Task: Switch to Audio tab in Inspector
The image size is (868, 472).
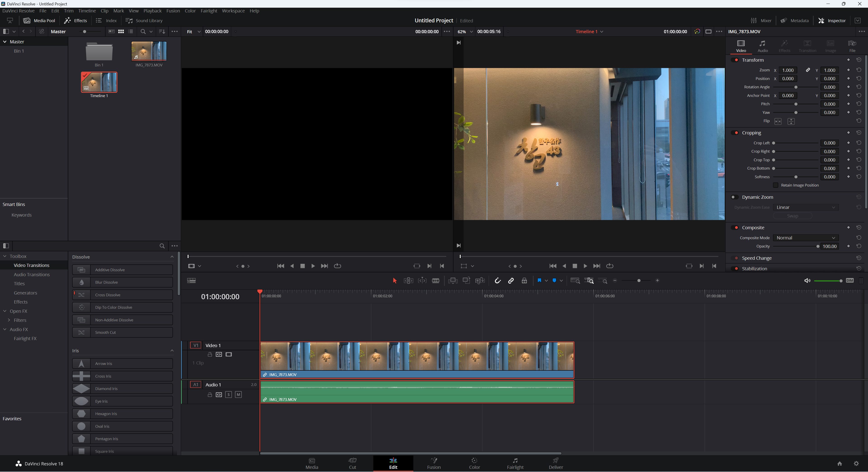Action: click(x=762, y=46)
